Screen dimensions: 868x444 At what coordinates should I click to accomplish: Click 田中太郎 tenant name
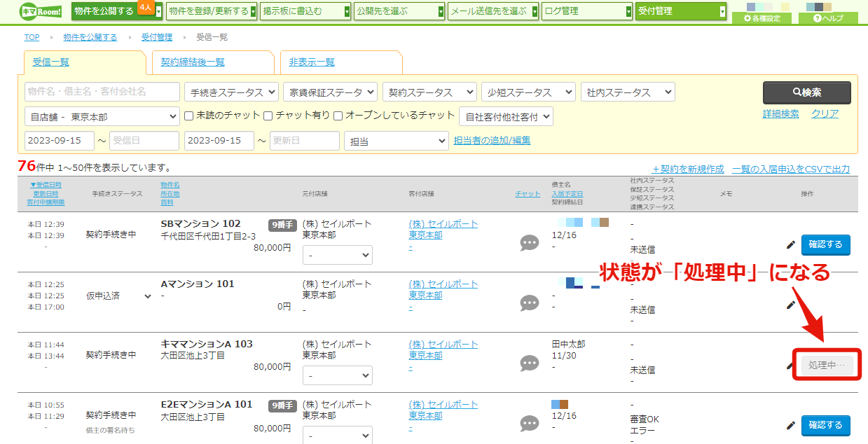(x=569, y=345)
